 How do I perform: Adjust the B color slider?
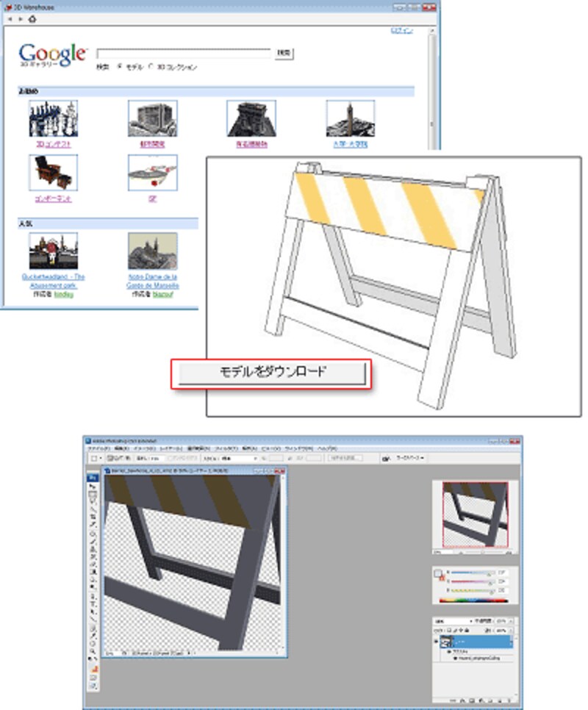click(x=472, y=590)
